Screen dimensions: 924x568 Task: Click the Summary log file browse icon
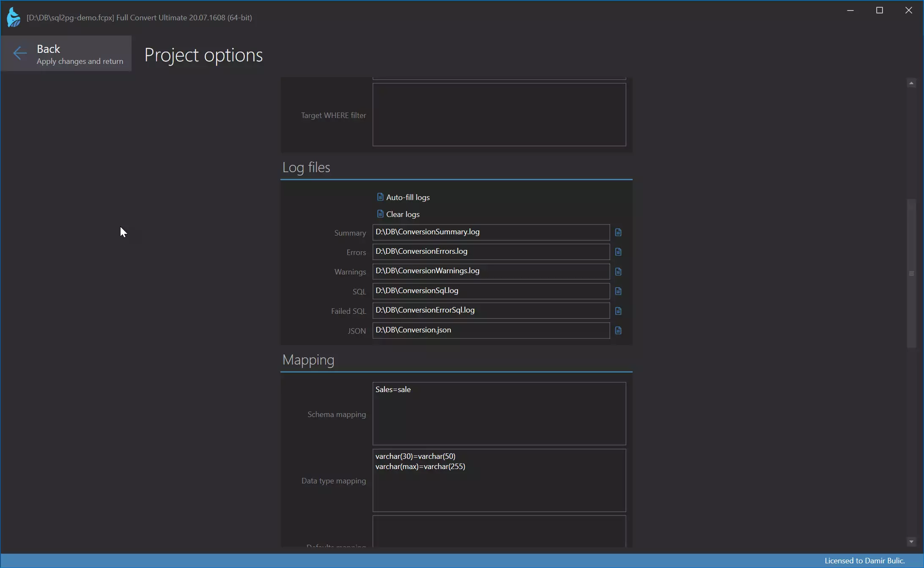(618, 232)
